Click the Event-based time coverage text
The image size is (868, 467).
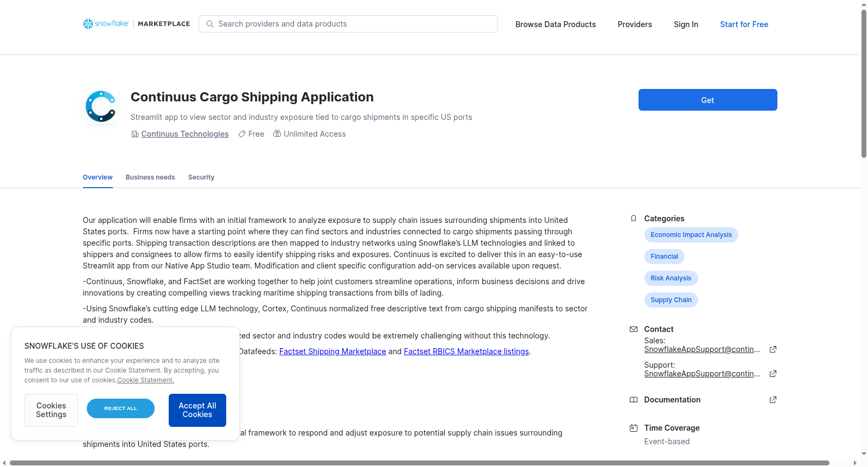point(667,442)
